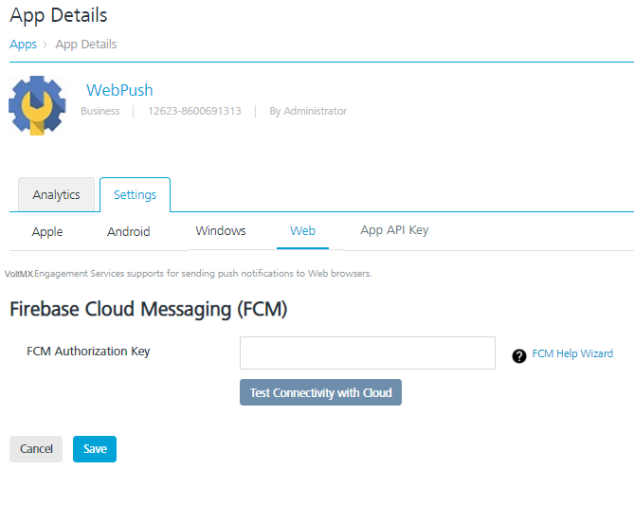The width and height of the screenshot is (634, 506).
Task: Cancel the settings changes
Action: pyautogui.click(x=36, y=449)
